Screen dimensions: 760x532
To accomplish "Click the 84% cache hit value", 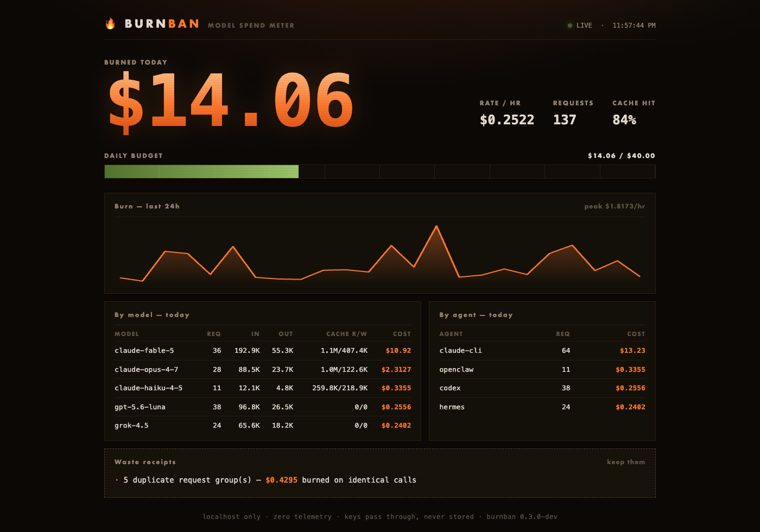I will [624, 119].
